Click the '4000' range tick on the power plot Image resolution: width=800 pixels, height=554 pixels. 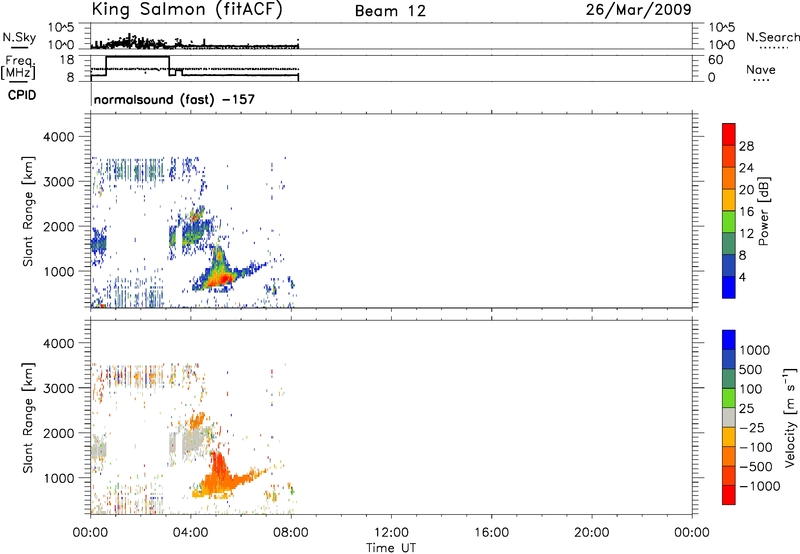click(59, 137)
